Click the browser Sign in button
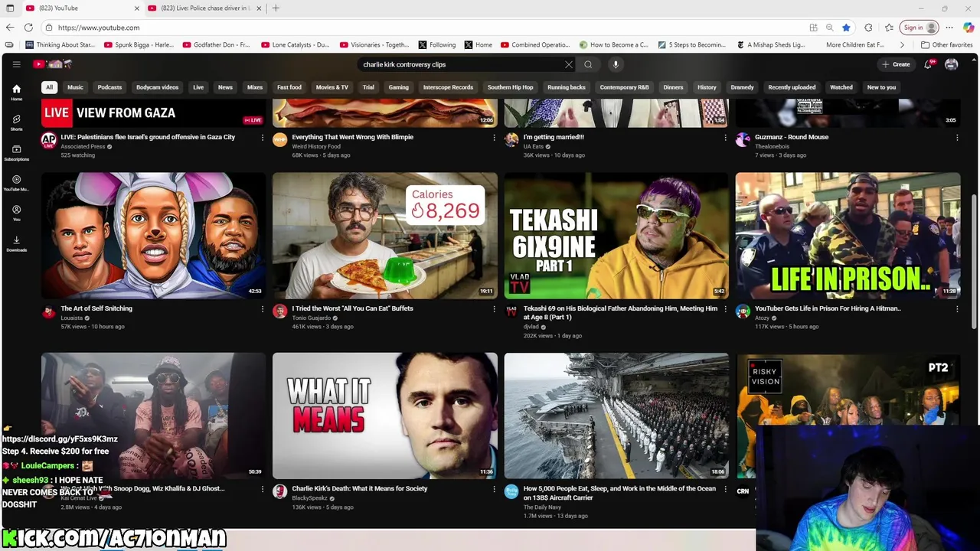Viewport: 980px width, 551px height. (919, 28)
